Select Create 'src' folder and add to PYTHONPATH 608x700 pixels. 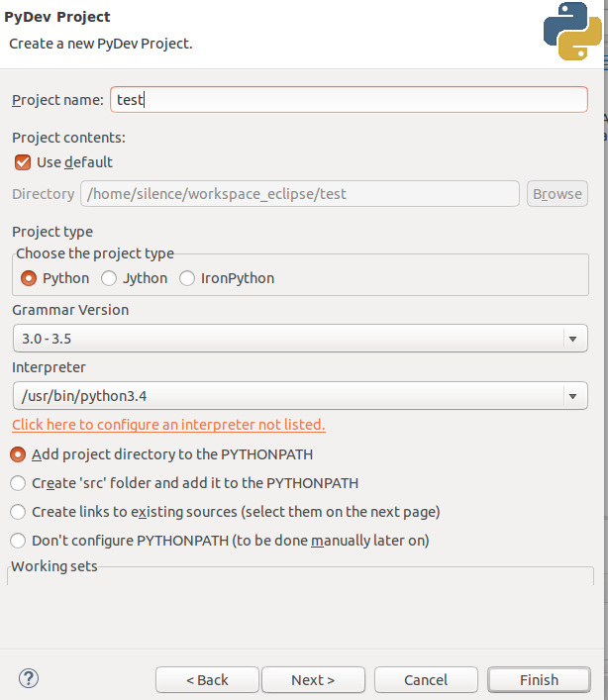coord(18,483)
